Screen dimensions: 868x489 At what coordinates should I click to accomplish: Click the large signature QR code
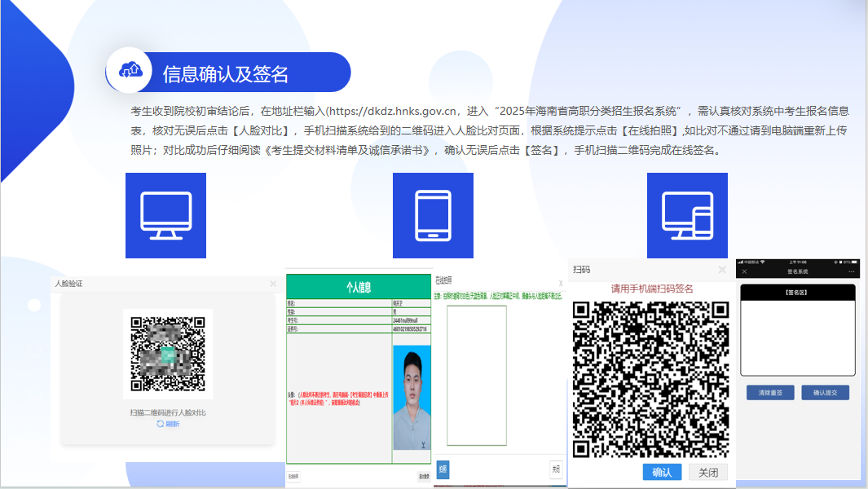click(x=650, y=379)
